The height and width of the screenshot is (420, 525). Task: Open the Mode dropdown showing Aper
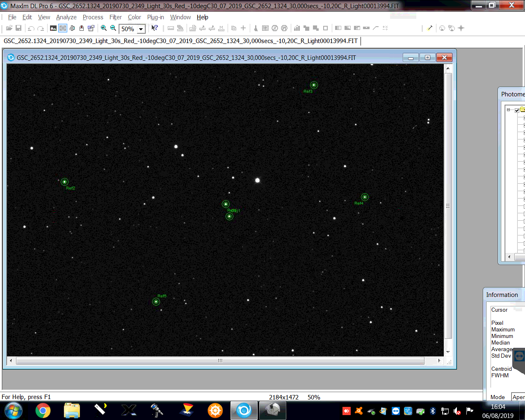518,397
